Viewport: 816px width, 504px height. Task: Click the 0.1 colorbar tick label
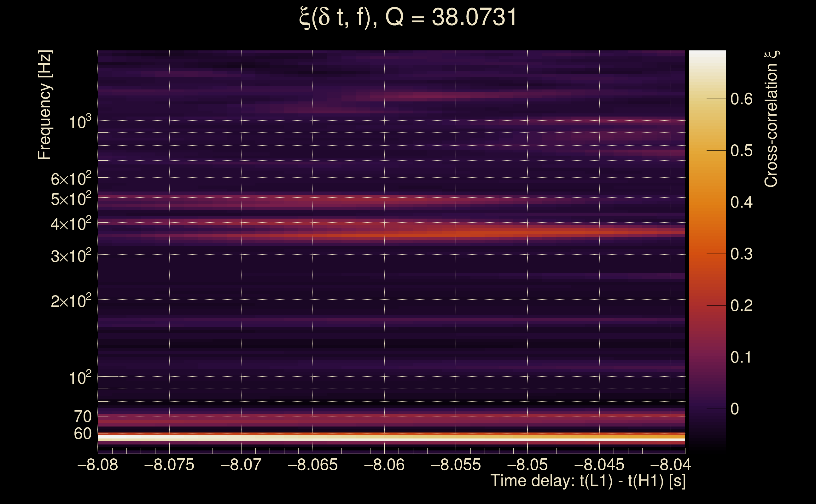click(x=741, y=357)
